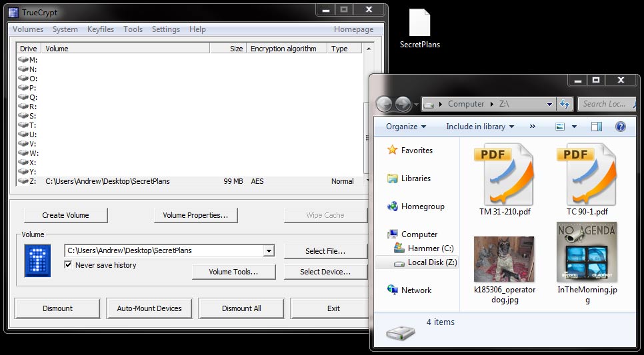This screenshot has height=355, width=644.
Task: Click scroll-up arrow of drive list
Action: point(369,49)
